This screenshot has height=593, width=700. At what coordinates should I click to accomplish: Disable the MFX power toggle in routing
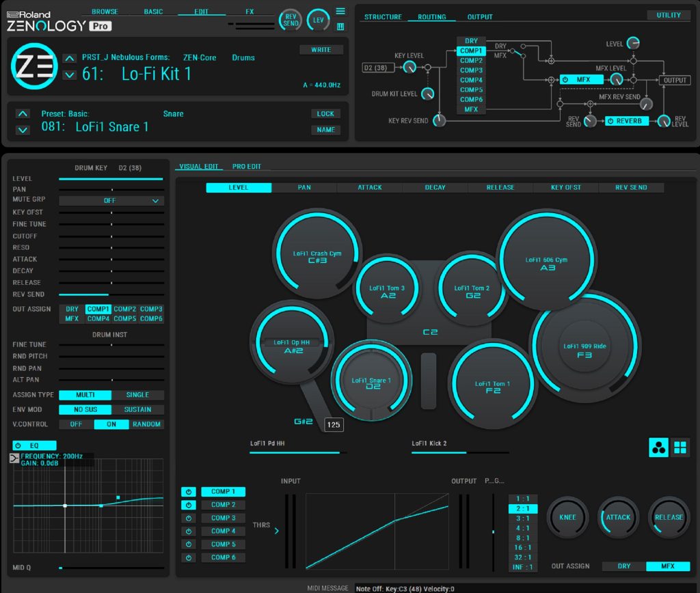pos(566,80)
